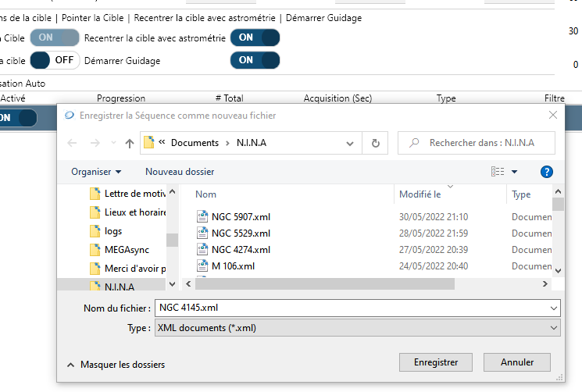
Task: Select the NGC 5907.xml file icon
Action: click(203, 216)
